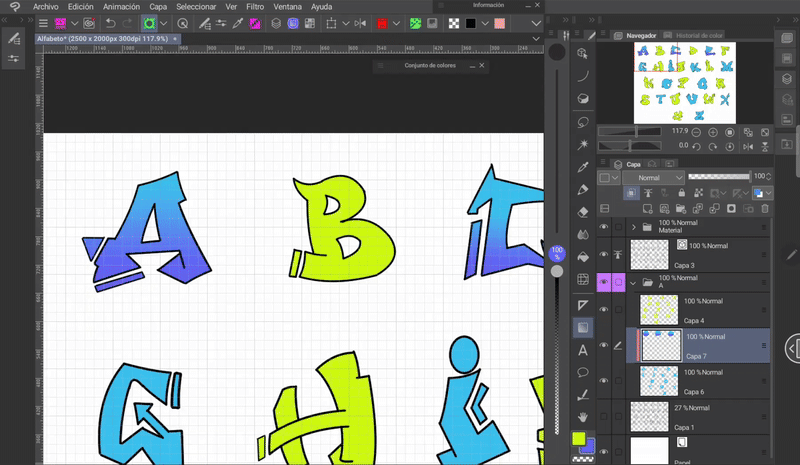This screenshot has width=800, height=465.
Task: Select the Eraser tool in the toolbox
Action: point(583,212)
